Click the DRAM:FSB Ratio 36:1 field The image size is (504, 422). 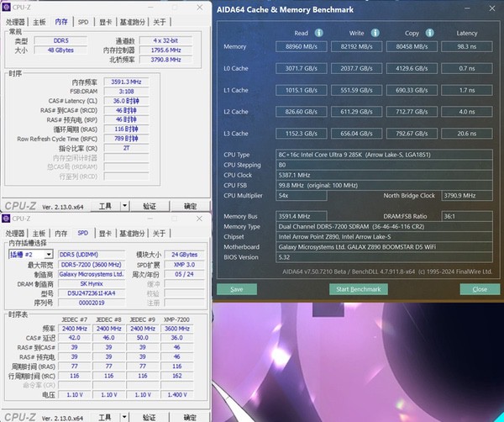[467, 216]
